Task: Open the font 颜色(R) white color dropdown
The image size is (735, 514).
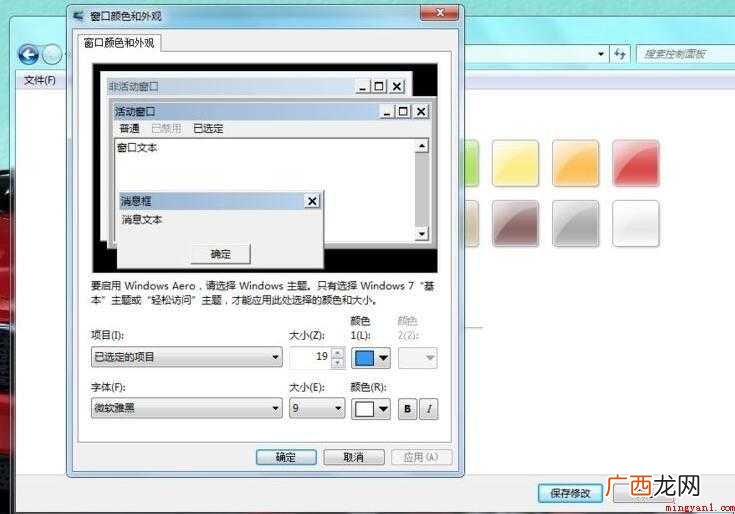Action: pos(371,409)
